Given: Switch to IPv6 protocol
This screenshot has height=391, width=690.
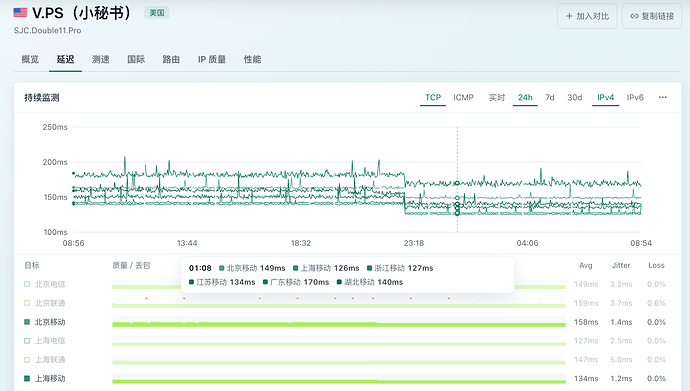Looking at the screenshot, I should 635,97.
